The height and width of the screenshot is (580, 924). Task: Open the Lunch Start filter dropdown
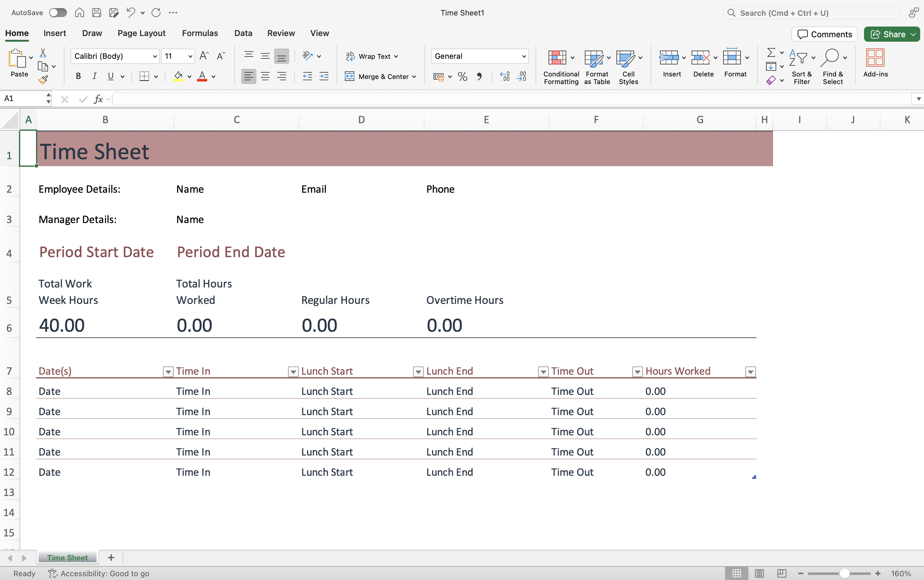pyautogui.click(x=418, y=371)
